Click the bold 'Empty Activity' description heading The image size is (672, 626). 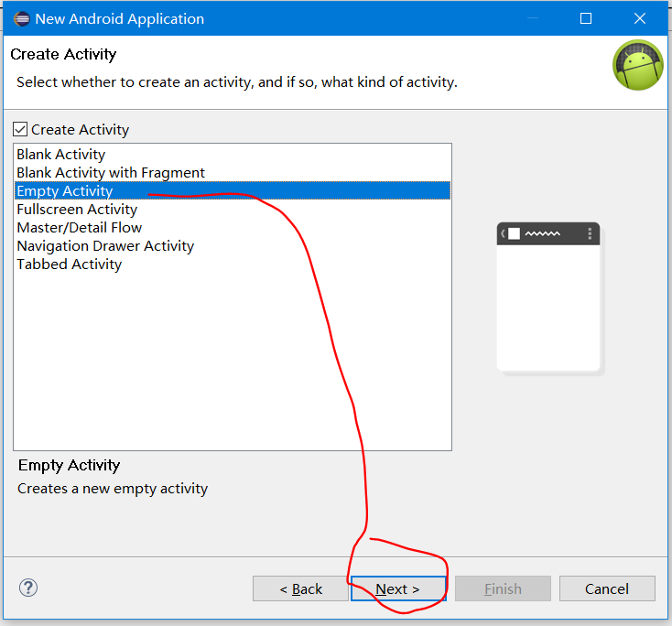[x=69, y=465]
